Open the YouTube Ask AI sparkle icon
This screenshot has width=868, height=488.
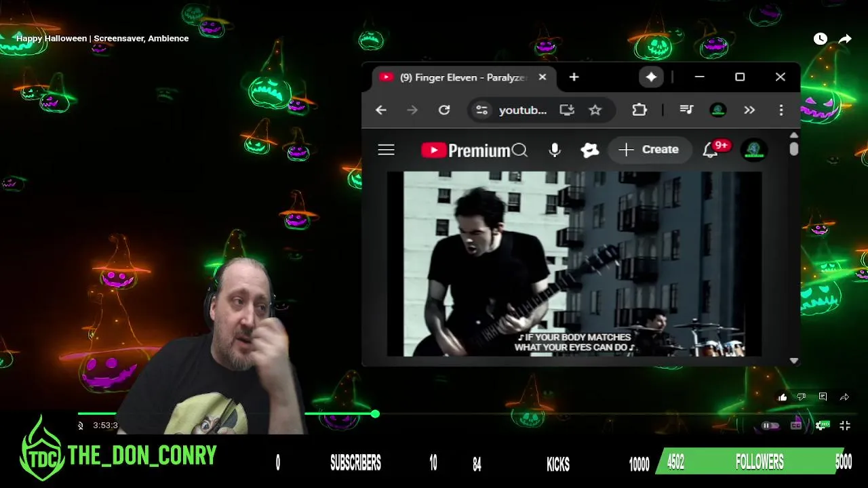tap(590, 150)
